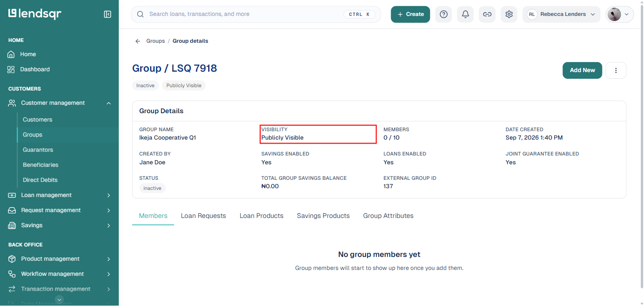644x306 pixels.
Task: Click the Savings building icon
Action: point(12,226)
